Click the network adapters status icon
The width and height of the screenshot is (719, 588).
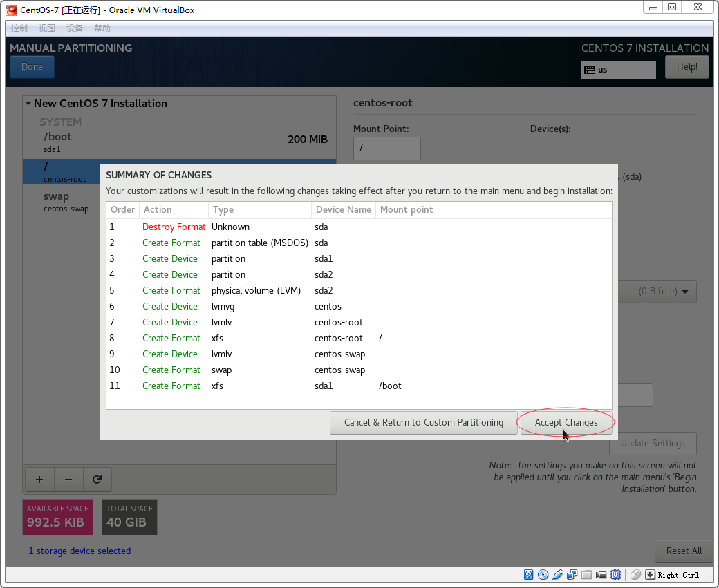pyautogui.click(x=572, y=575)
